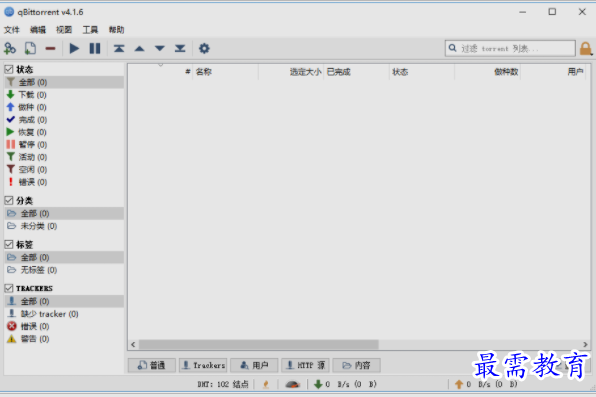Move torrent up in queue
The width and height of the screenshot is (596, 397).
pyautogui.click(x=139, y=48)
